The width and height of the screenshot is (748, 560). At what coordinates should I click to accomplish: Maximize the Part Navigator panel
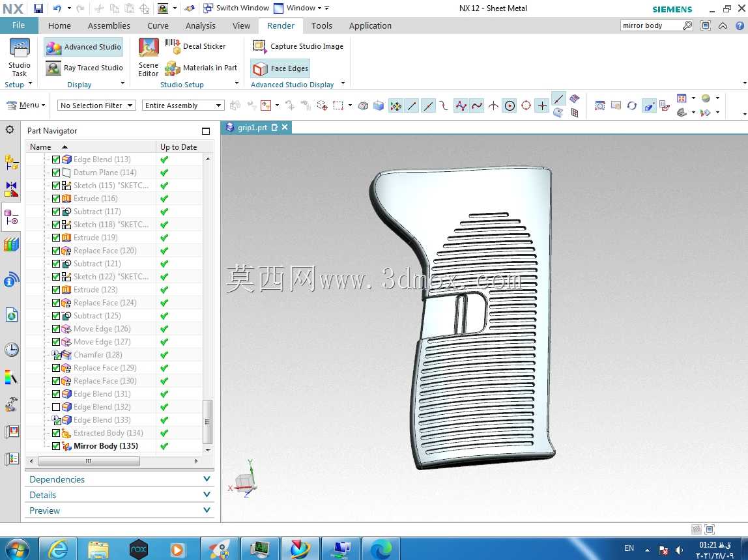[x=206, y=131]
